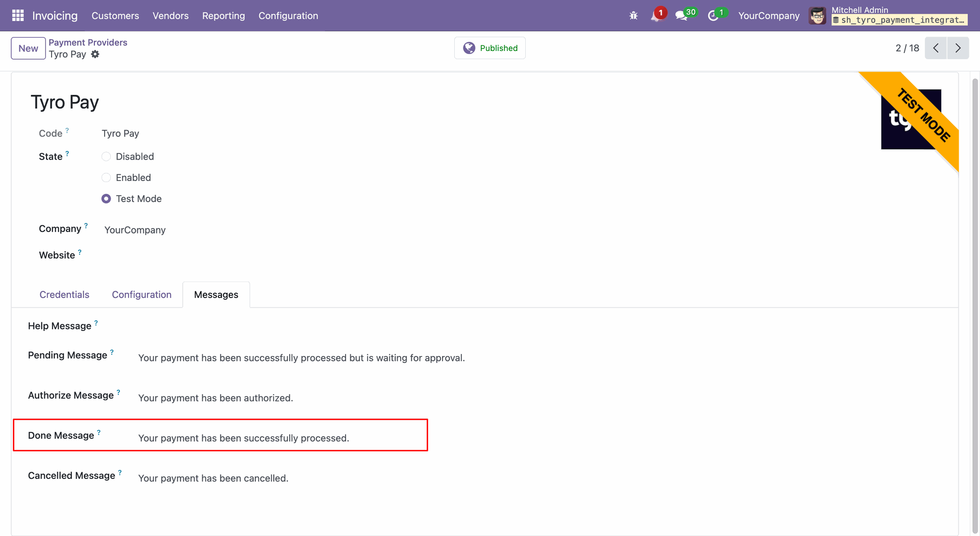
Task: Edit the Authorize Message text
Action: pyautogui.click(x=215, y=398)
